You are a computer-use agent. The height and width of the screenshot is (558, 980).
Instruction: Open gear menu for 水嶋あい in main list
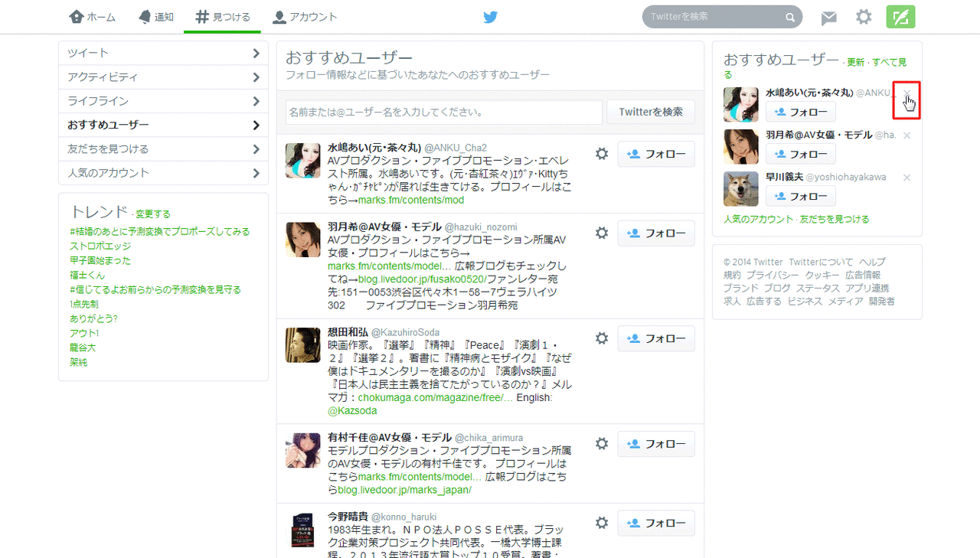602,154
